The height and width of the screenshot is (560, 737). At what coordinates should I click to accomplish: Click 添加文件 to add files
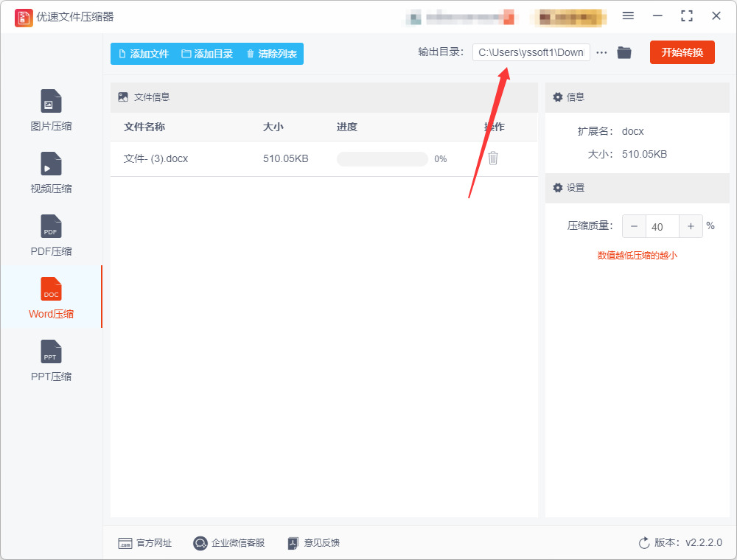(144, 54)
